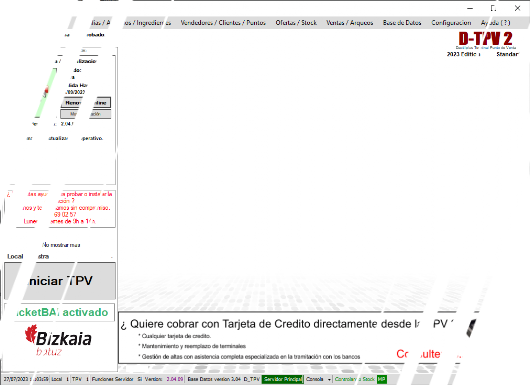Viewport: 530px width, 385px height.
Task: Toggle the TicketBAI activado indicator
Action: [59, 312]
